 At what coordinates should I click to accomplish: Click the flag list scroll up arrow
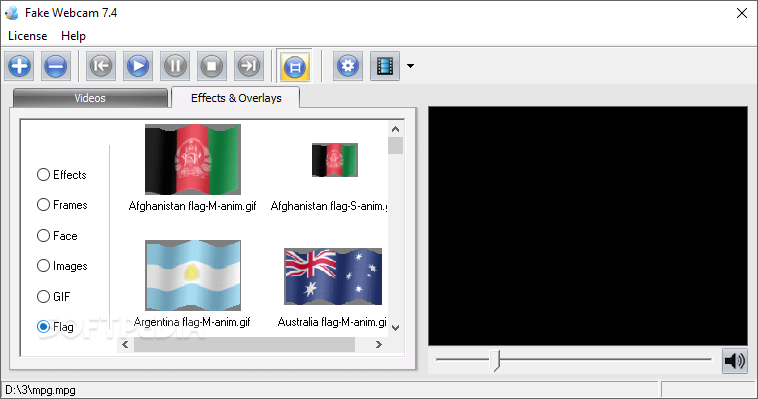click(x=395, y=129)
